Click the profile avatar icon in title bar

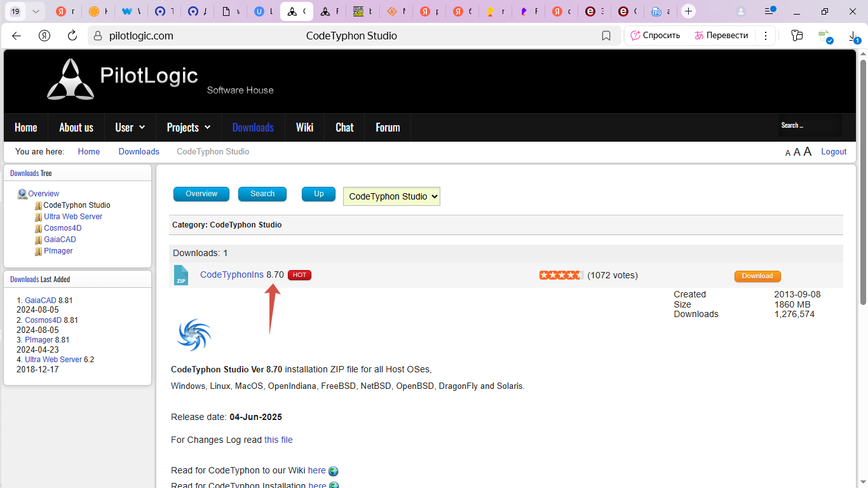coord(741,11)
